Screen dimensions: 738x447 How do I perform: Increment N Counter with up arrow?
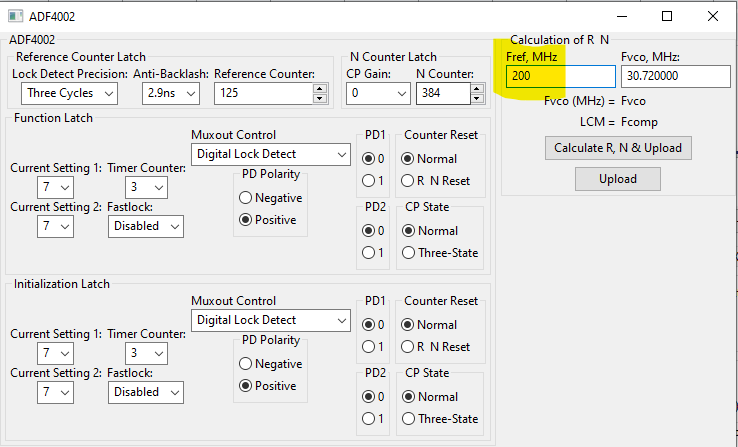[477, 88]
